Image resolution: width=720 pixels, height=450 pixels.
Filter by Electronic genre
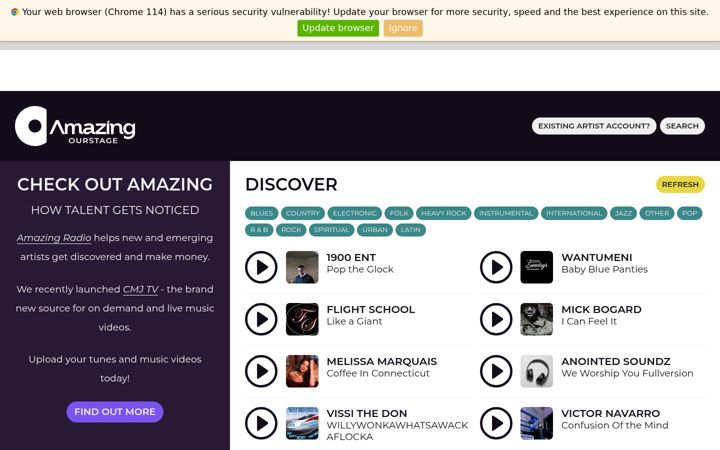tap(354, 213)
